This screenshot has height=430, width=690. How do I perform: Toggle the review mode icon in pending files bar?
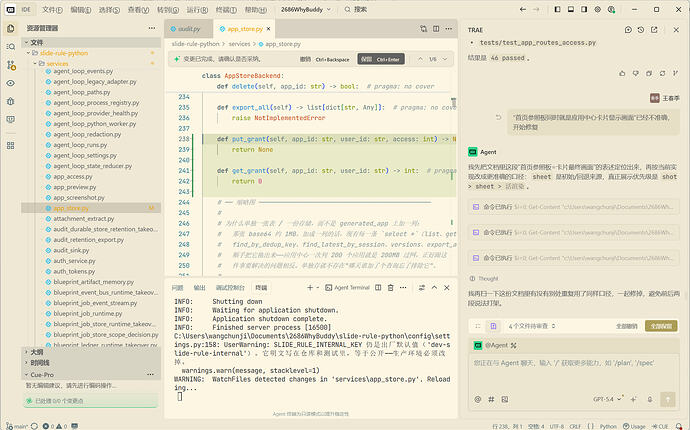tap(493, 326)
